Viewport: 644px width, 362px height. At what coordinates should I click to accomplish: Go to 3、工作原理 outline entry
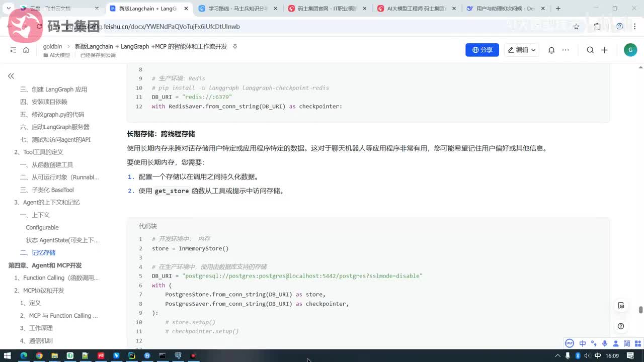36,328
